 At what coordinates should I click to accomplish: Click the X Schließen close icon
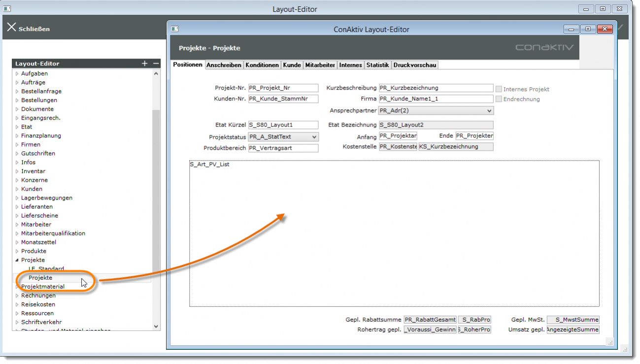click(x=11, y=28)
